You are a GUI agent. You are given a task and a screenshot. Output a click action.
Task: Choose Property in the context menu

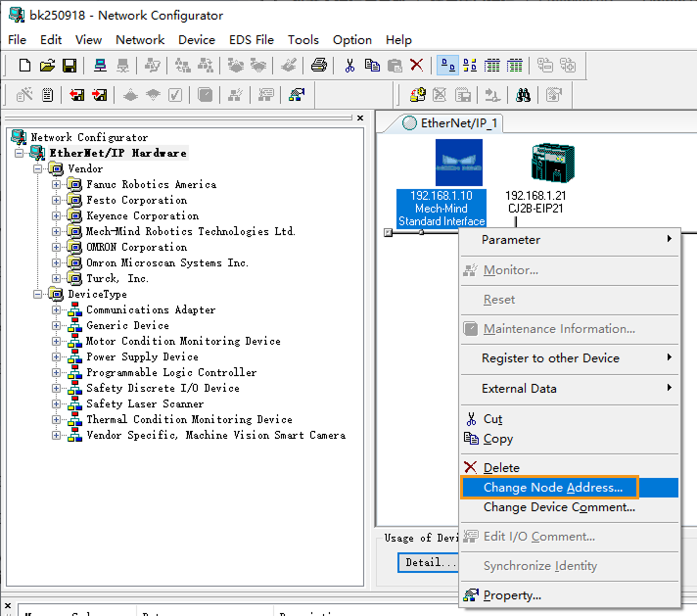[x=570, y=595]
